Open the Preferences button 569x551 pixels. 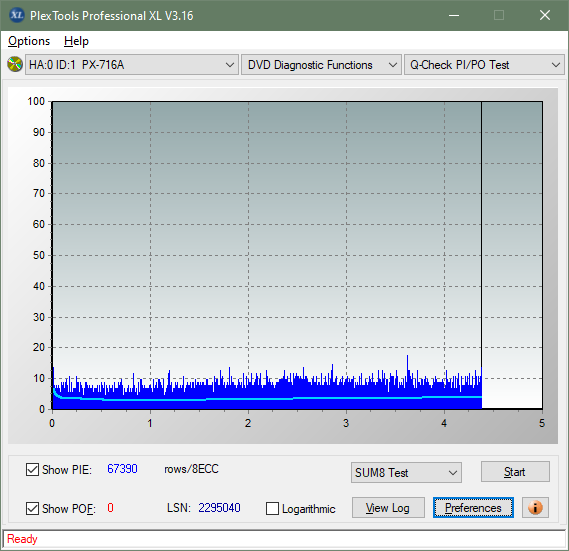point(473,507)
